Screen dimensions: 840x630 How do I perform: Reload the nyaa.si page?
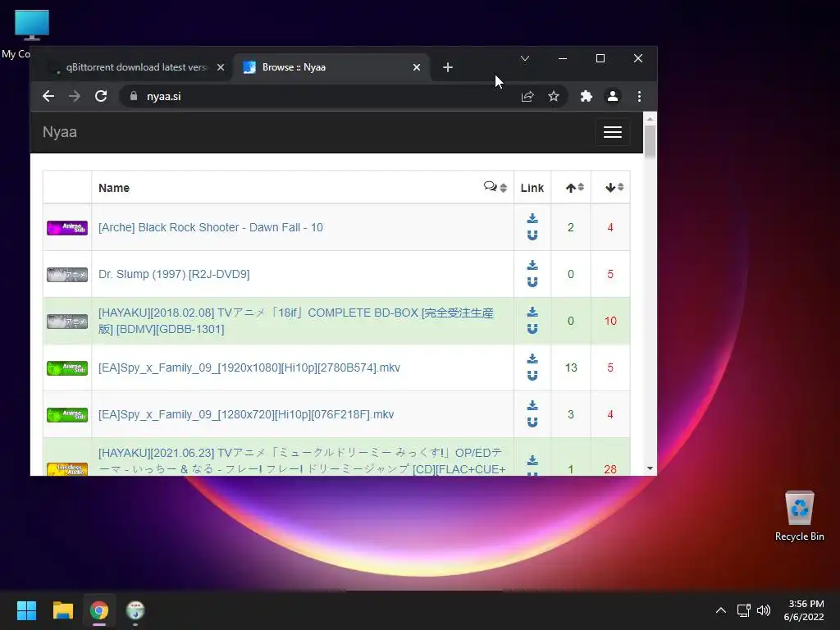(101, 96)
